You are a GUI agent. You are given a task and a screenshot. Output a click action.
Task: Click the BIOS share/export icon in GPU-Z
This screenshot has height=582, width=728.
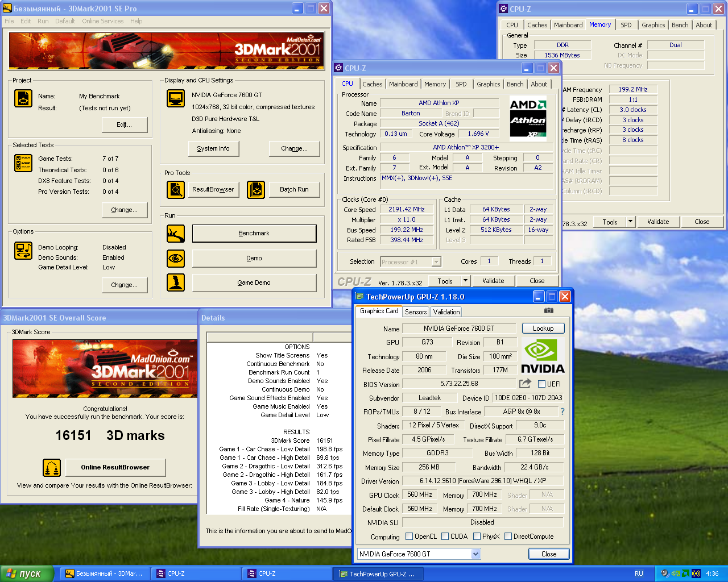point(525,384)
